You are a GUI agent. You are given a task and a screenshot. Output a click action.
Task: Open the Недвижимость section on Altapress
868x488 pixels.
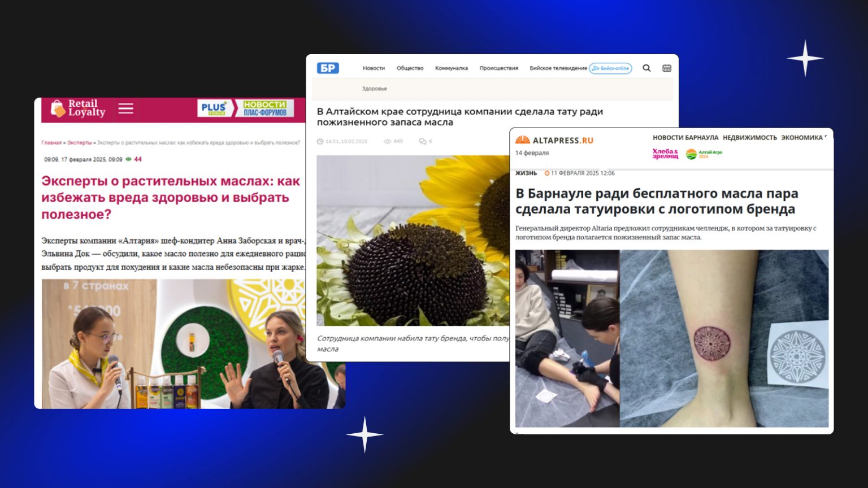coord(749,138)
